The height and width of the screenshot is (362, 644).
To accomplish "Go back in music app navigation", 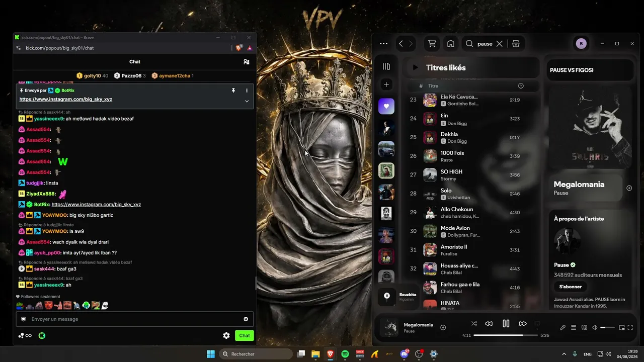I will [x=401, y=44].
